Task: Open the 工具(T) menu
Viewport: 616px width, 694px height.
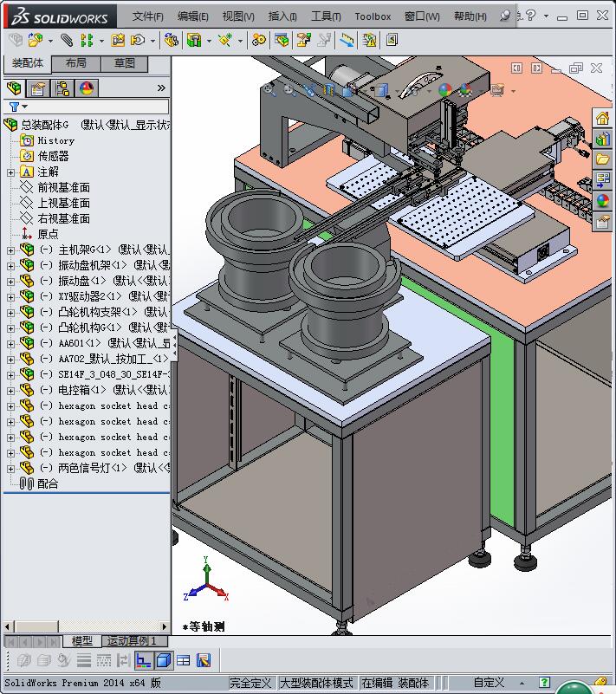Action: tap(326, 16)
